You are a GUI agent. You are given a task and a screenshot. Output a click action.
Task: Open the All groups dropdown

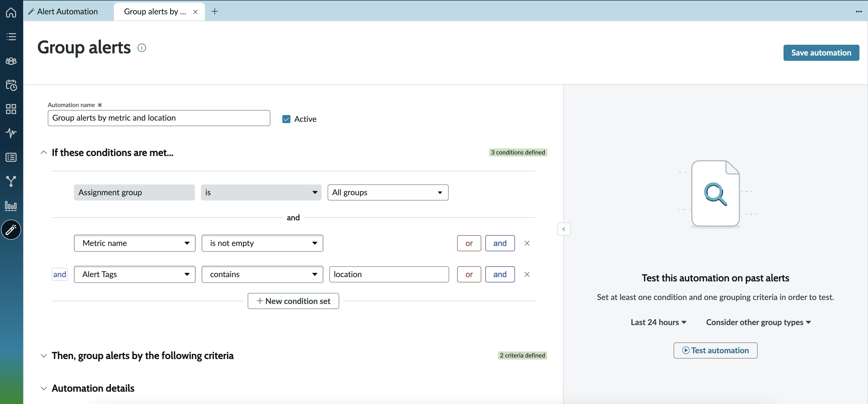(388, 192)
